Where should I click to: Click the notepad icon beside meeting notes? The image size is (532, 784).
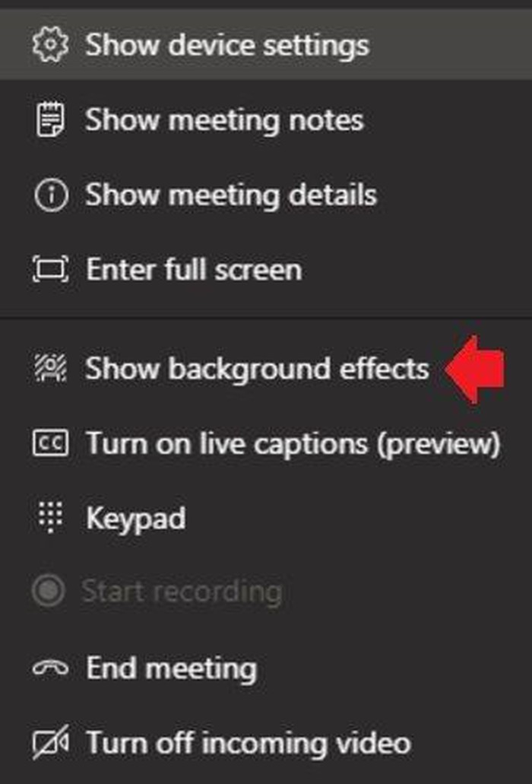[x=51, y=120]
